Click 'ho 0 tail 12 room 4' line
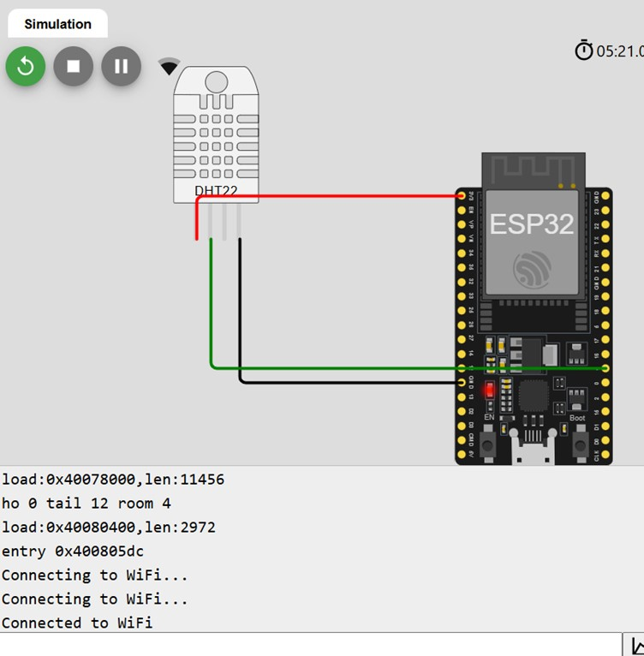The height and width of the screenshot is (656, 644). click(86, 503)
